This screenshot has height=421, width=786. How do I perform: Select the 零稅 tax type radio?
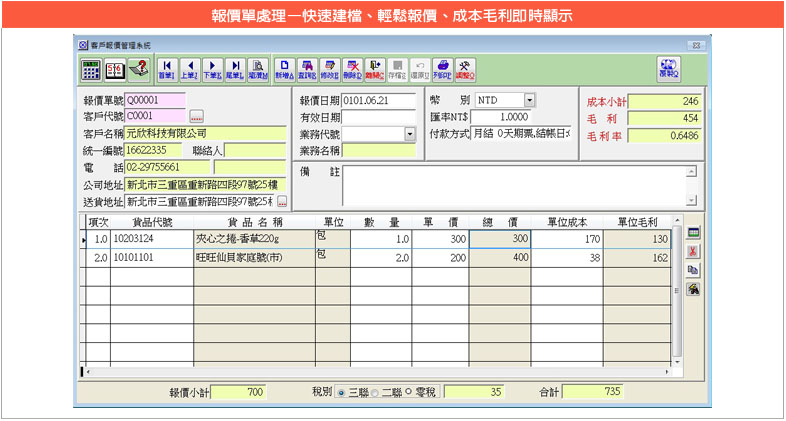click(x=409, y=393)
